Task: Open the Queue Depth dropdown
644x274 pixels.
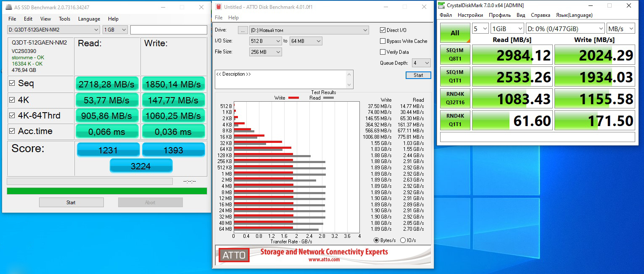Action: [x=421, y=63]
